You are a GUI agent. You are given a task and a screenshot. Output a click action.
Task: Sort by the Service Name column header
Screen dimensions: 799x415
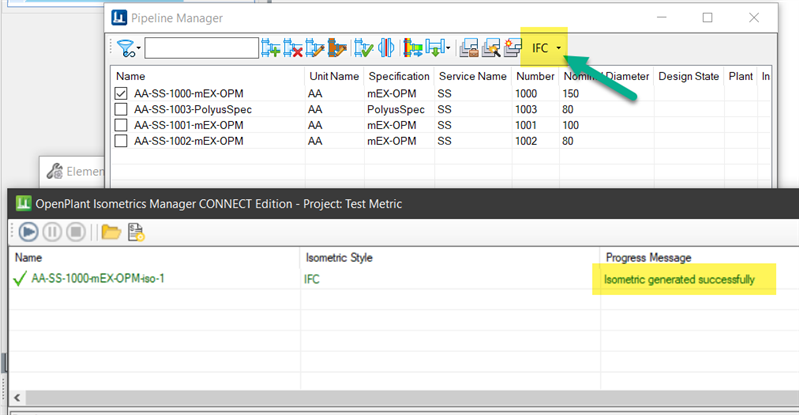(x=473, y=76)
